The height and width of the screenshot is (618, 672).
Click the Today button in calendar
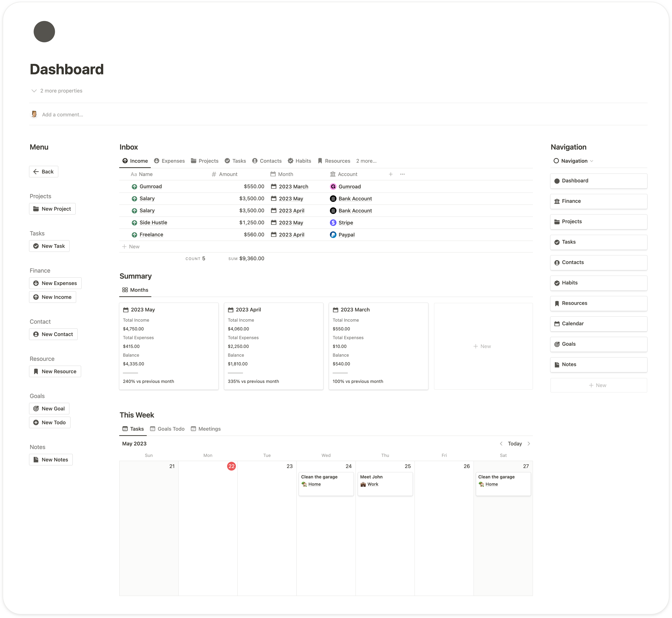coord(515,444)
